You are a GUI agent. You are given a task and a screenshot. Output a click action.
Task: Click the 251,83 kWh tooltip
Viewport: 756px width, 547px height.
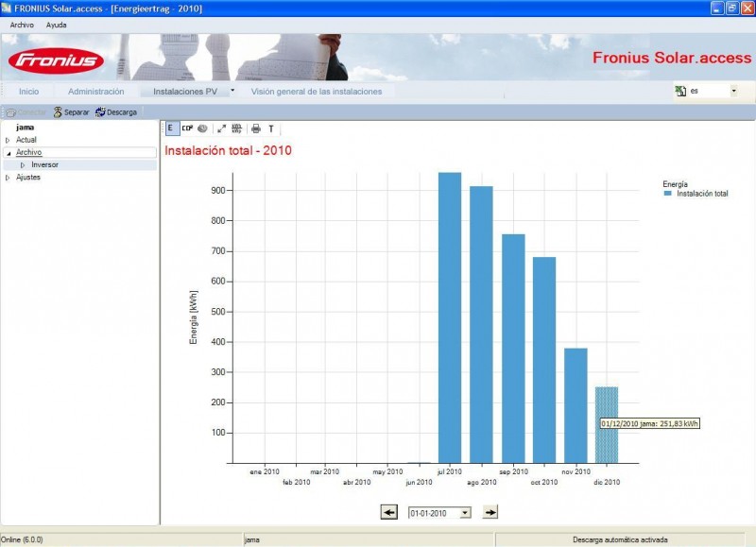649,423
